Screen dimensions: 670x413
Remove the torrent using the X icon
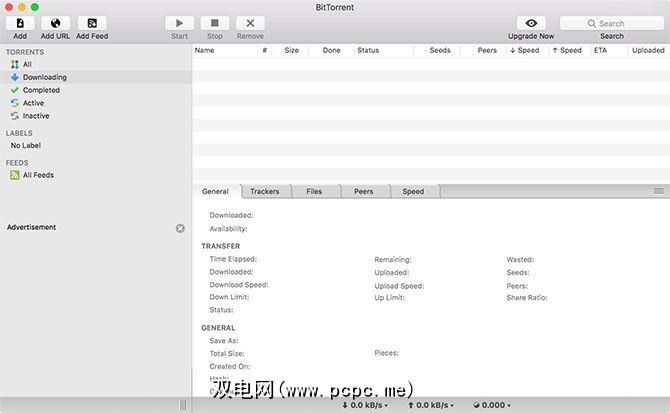[250, 23]
